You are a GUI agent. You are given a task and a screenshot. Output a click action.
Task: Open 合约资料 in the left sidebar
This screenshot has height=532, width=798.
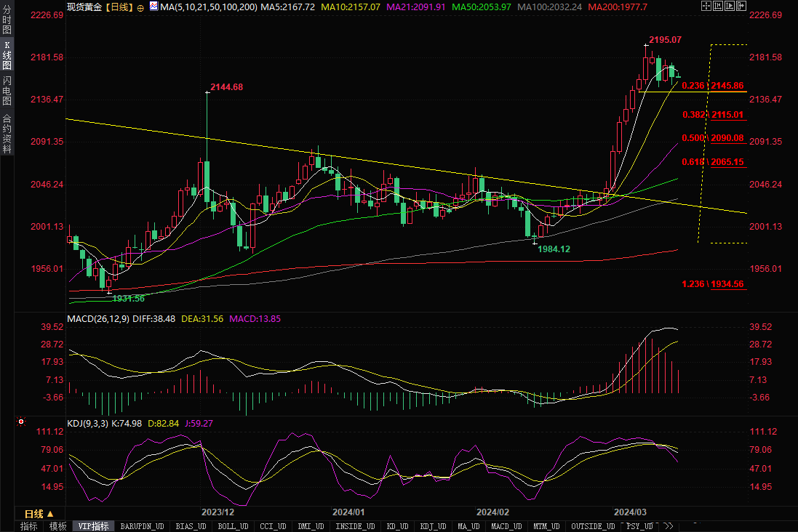point(7,133)
